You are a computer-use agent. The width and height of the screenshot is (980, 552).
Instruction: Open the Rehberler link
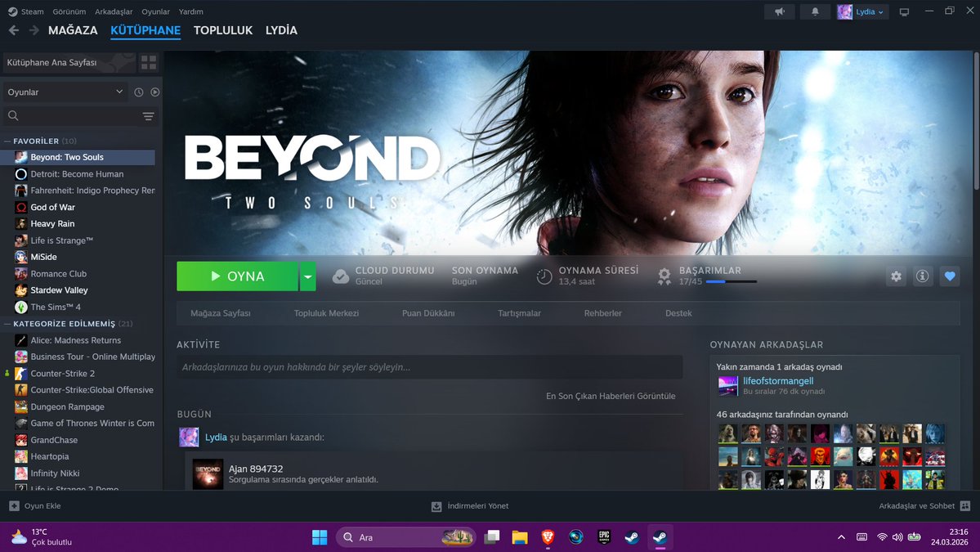[x=602, y=313]
